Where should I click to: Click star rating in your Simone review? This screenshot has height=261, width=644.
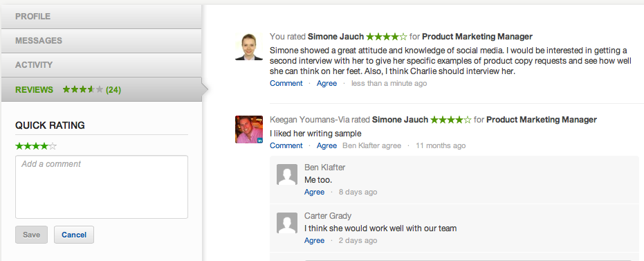(x=387, y=37)
